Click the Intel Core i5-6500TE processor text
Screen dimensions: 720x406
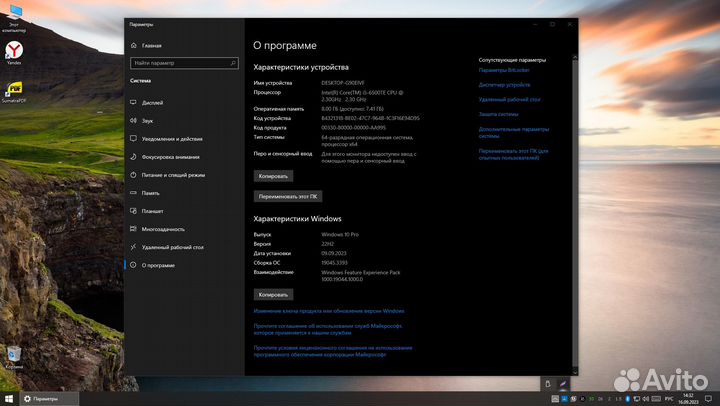tap(362, 96)
